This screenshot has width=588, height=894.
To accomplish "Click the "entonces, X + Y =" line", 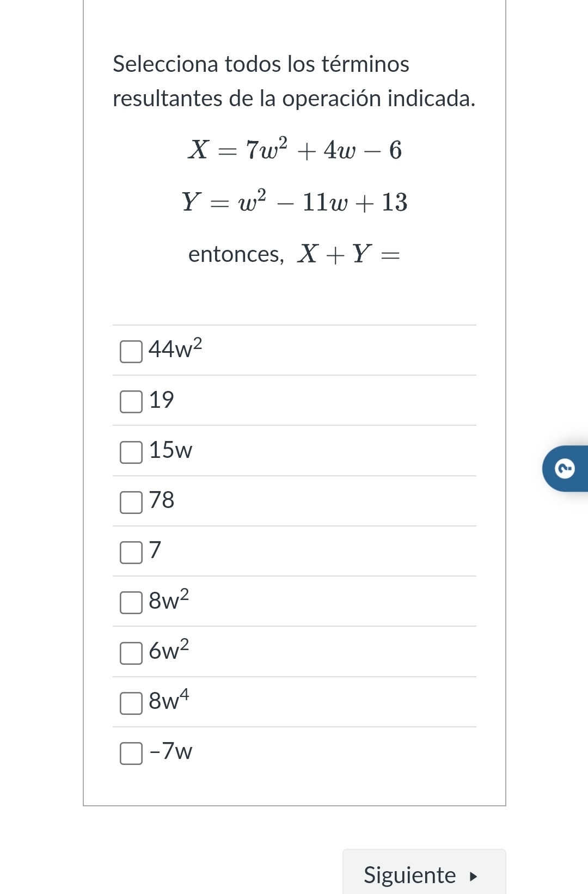I will (294, 254).
